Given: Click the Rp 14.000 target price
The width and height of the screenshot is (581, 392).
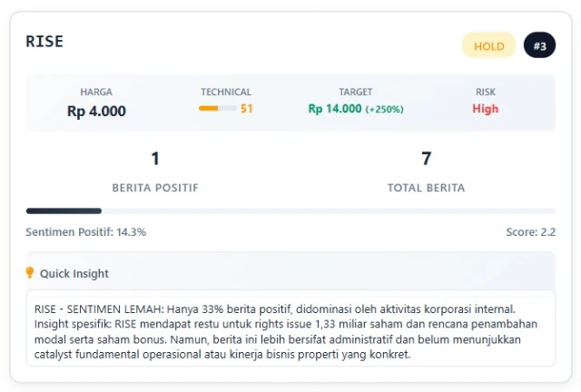Looking at the screenshot, I should point(335,109).
